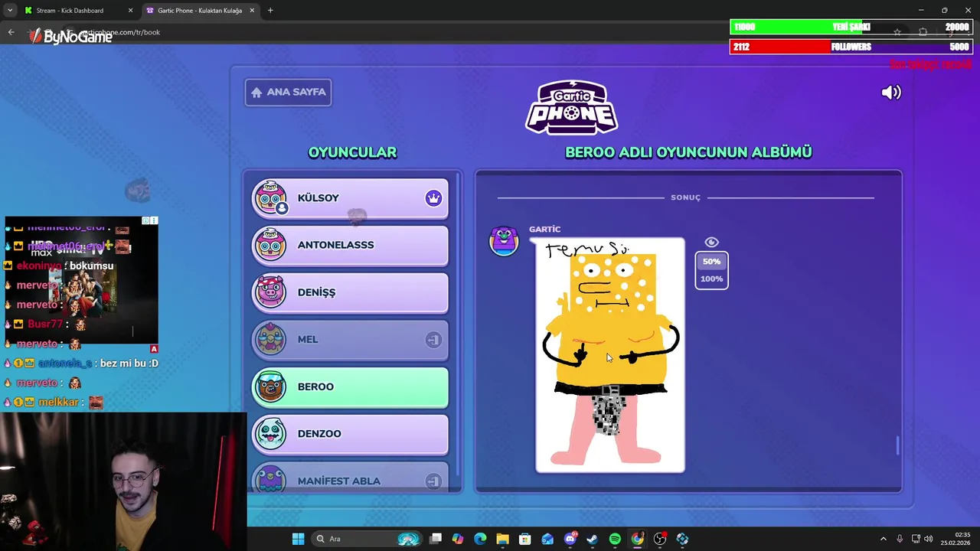
Task: Click the left-player icon beside MANİFEST ABLA
Action: (433, 481)
